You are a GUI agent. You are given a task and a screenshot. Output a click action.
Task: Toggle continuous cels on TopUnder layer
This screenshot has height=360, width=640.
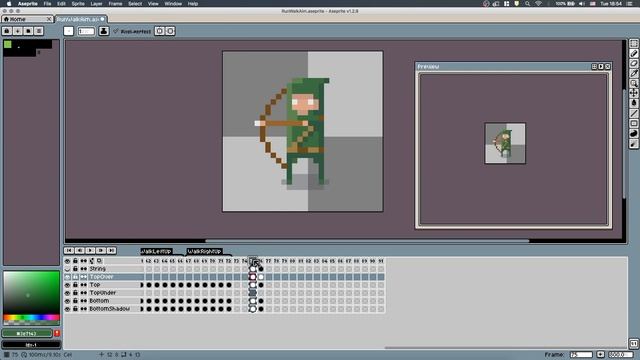84,293
